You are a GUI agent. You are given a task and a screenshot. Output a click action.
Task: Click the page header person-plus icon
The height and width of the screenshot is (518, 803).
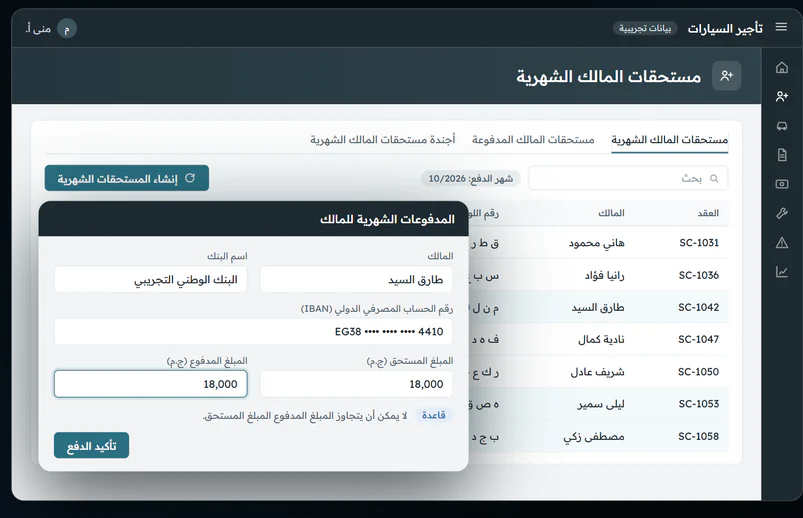tap(726, 76)
